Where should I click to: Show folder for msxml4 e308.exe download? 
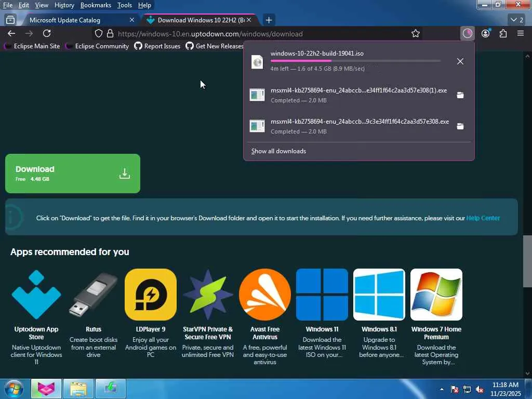[x=460, y=126]
